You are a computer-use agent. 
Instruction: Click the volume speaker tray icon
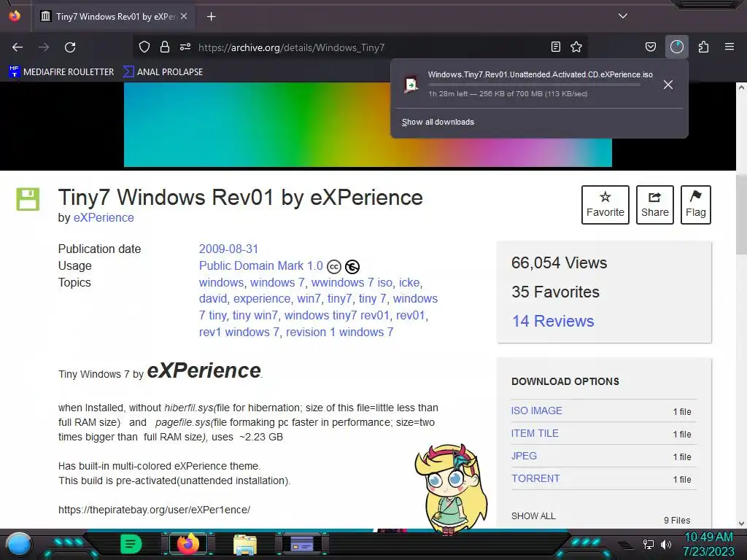[x=665, y=544]
